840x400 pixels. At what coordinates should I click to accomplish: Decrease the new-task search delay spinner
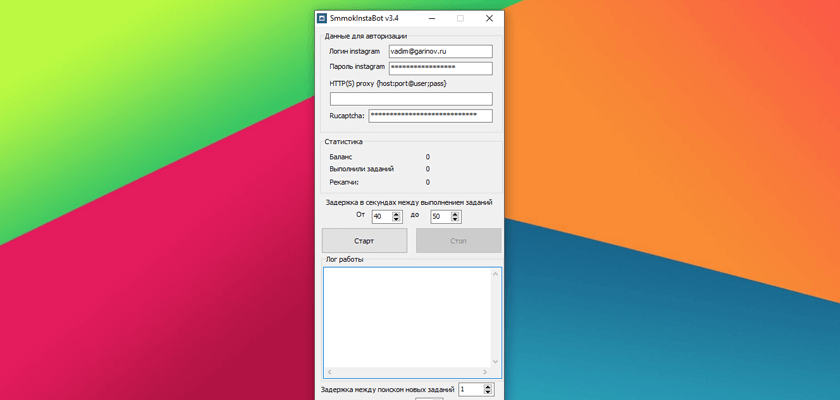[x=488, y=392]
